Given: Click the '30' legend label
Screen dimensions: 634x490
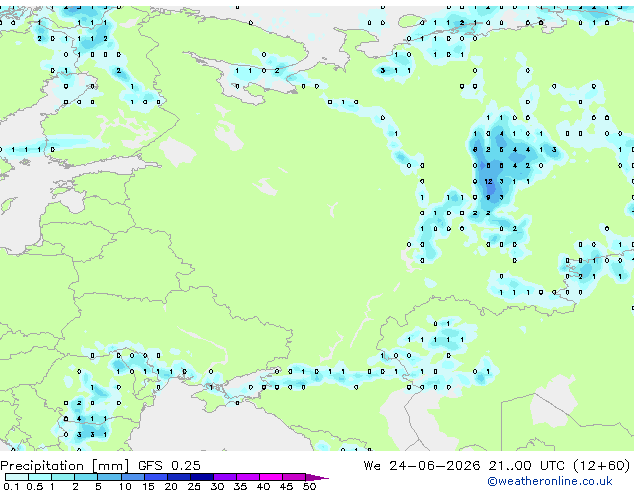Looking at the screenshot, I should point(217,486).
